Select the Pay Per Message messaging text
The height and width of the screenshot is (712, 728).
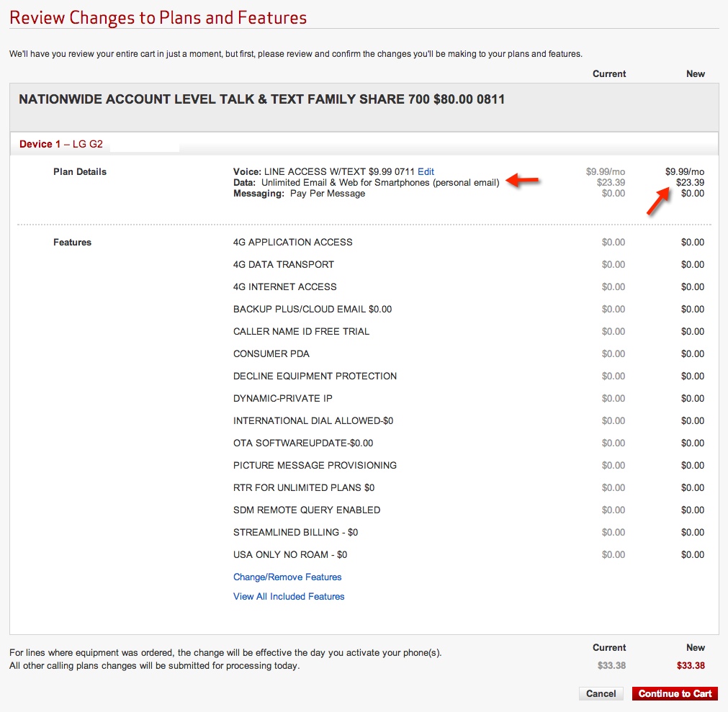pos(327,194)
